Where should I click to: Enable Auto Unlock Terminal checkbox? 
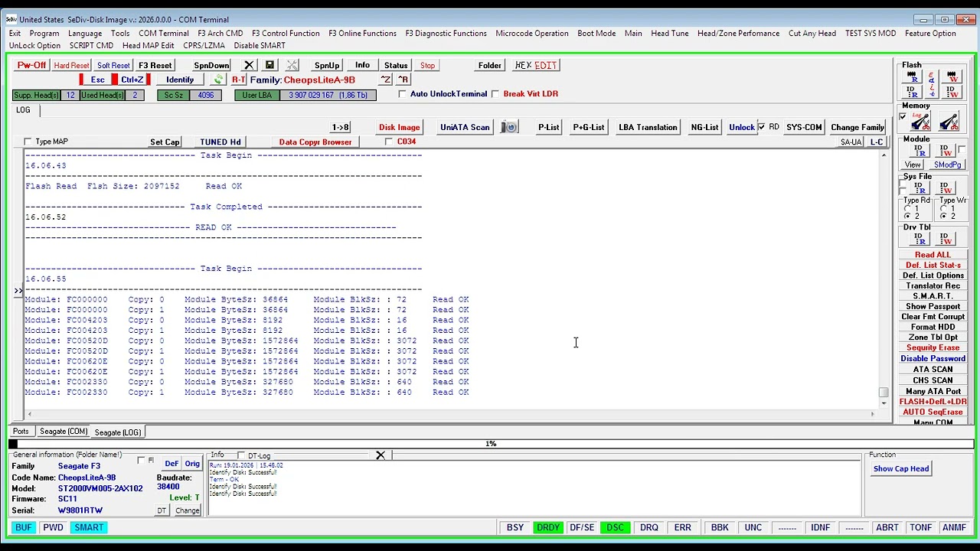[x=403, y=94]
